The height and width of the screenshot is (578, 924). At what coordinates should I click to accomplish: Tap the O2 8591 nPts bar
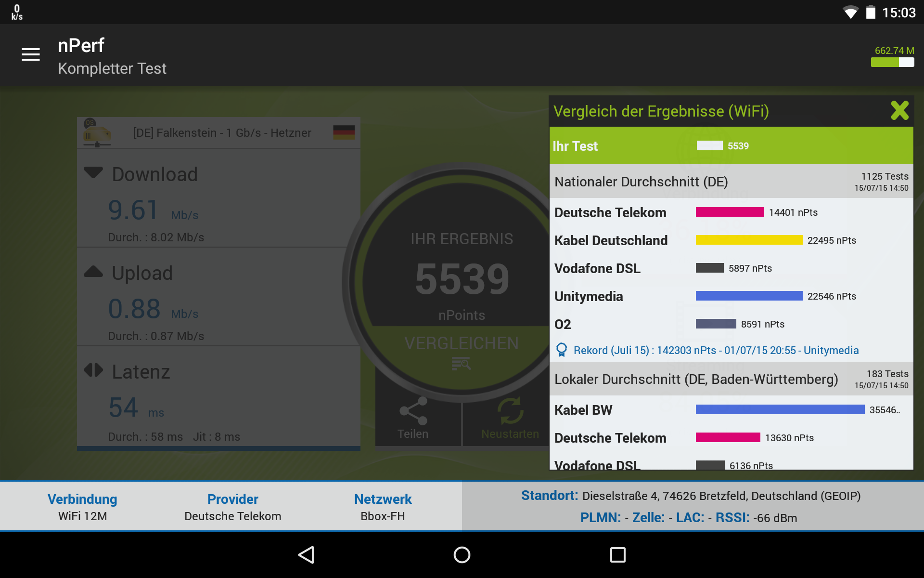click(716, 324)
